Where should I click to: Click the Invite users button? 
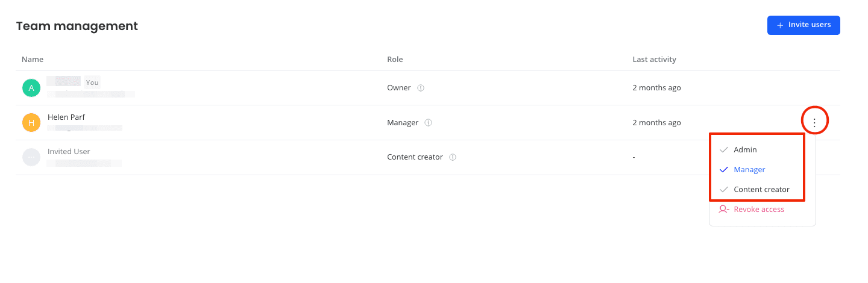pos(804,25)
